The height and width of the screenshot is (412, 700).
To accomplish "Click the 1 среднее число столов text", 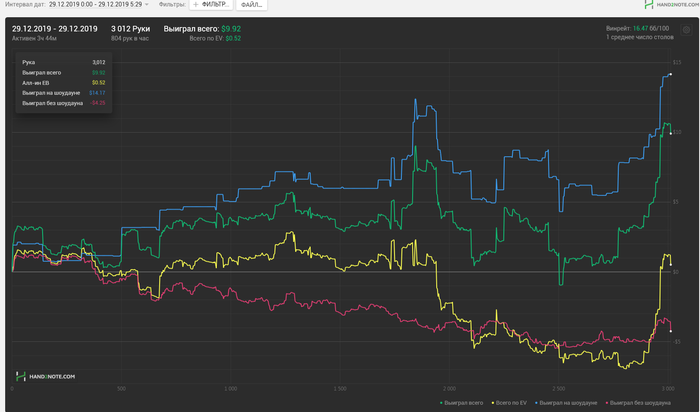I will (640, 37).
